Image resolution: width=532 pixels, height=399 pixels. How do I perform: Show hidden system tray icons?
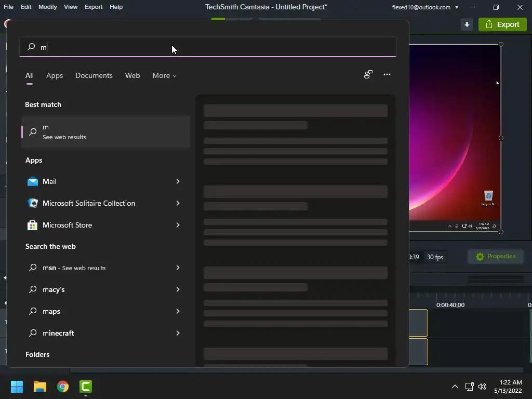coord(455,387)
